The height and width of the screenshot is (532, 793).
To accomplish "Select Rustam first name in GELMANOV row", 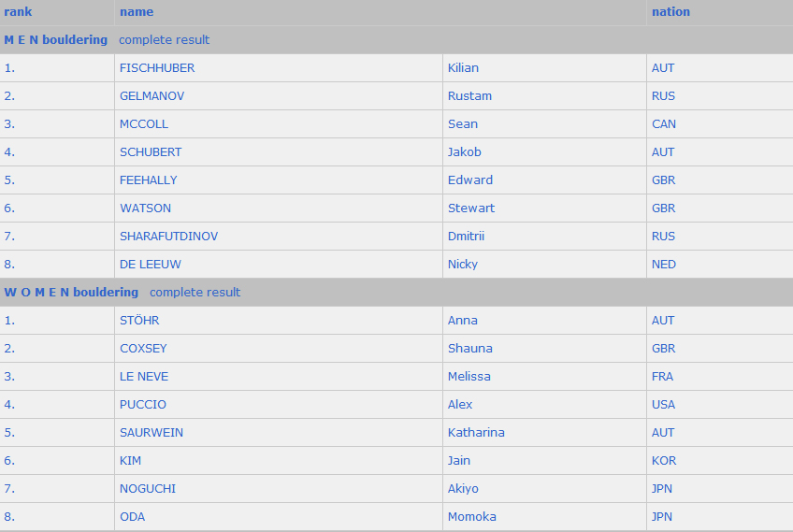I will click(x=469, y=96).
